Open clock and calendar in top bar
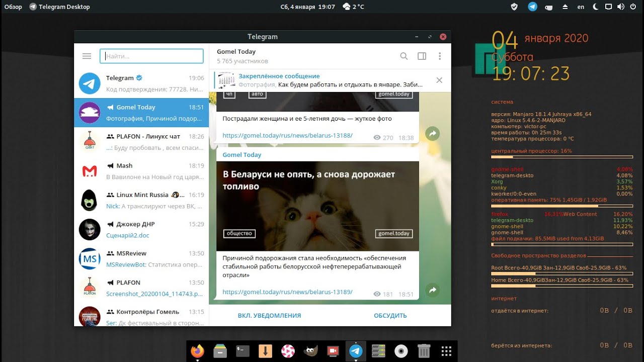This screenshot has width=644, height=362. click(307, 7)
